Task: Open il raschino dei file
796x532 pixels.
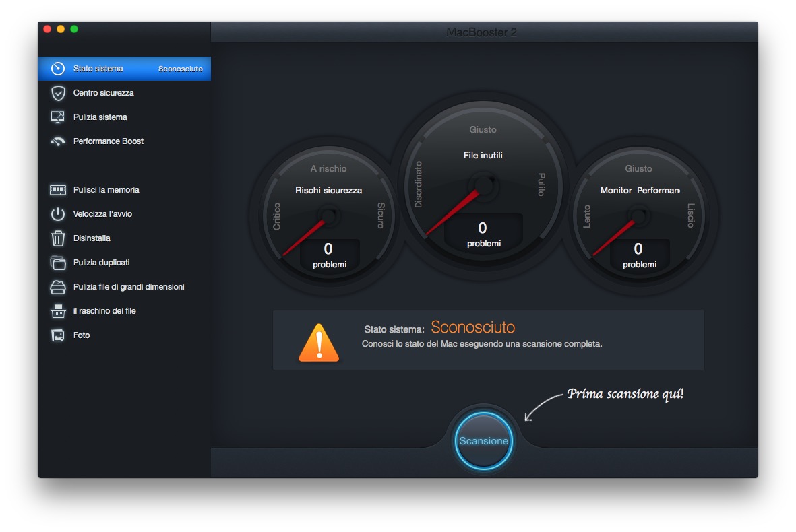Action: [x=125, y=311]
